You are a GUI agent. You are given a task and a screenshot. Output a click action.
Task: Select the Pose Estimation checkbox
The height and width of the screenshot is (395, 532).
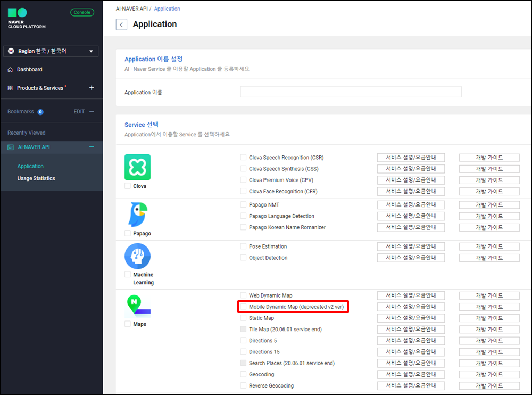[x=243, y=246]
